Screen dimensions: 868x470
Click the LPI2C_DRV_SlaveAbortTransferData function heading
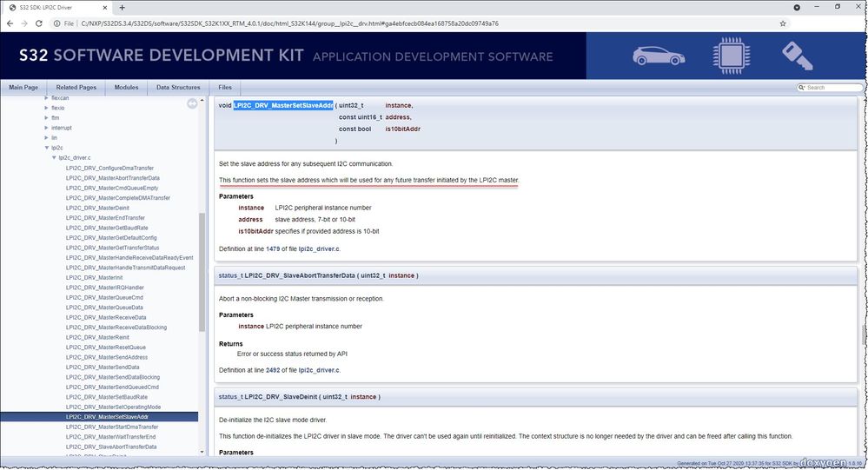[x=300, y=275]
